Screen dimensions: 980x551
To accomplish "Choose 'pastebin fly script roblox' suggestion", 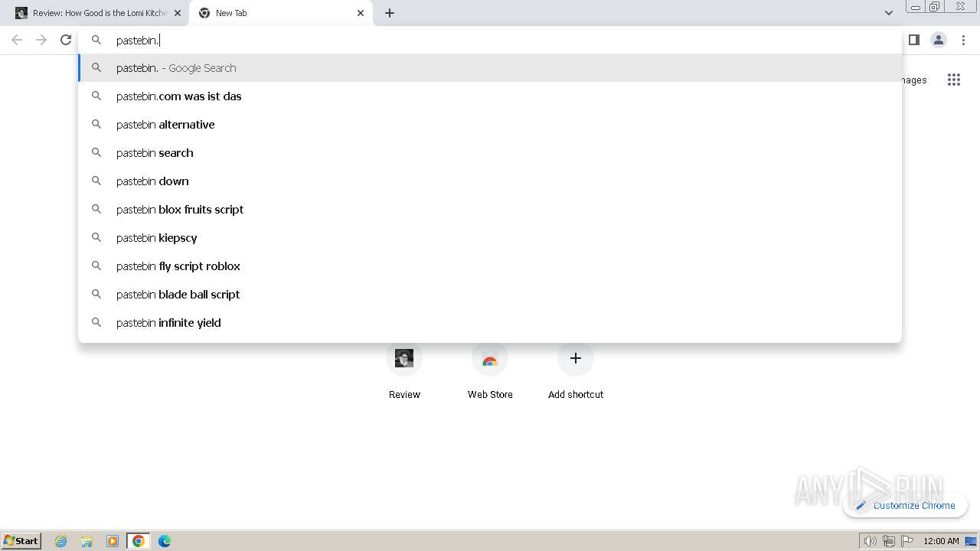I will coord(490,266).
